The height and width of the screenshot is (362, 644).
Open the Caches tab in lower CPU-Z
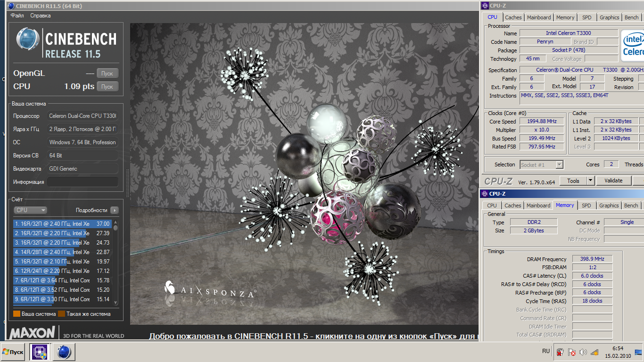(513, 206)
